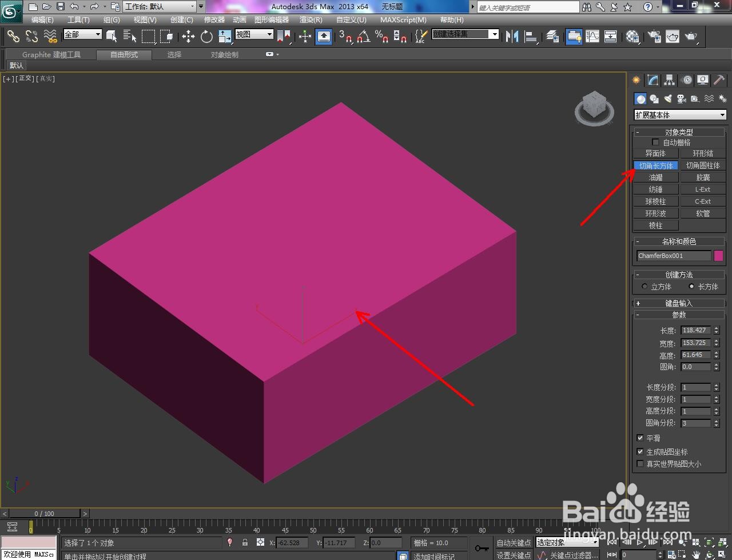
Task: Click the 切角圆柱体 button
Action: (x=703, y=165)
